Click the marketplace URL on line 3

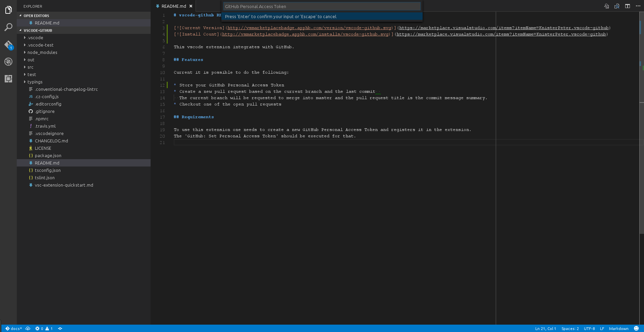point(504,28)
